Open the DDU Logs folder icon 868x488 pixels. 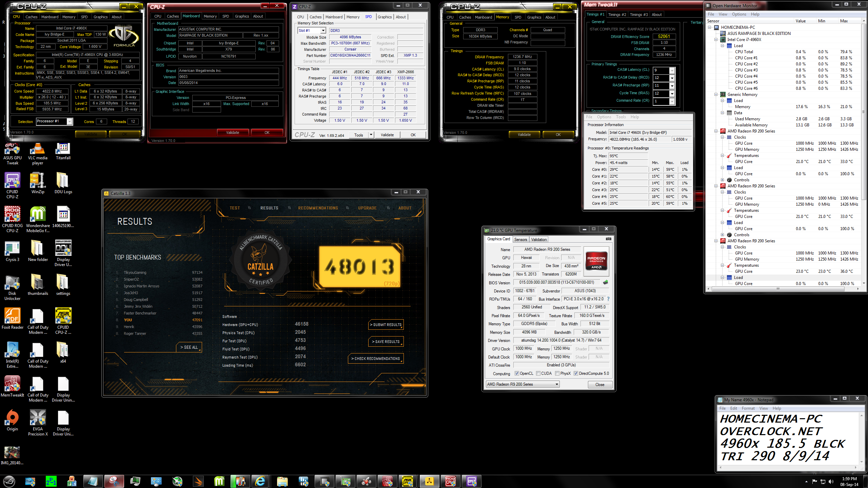click(63, 183)
